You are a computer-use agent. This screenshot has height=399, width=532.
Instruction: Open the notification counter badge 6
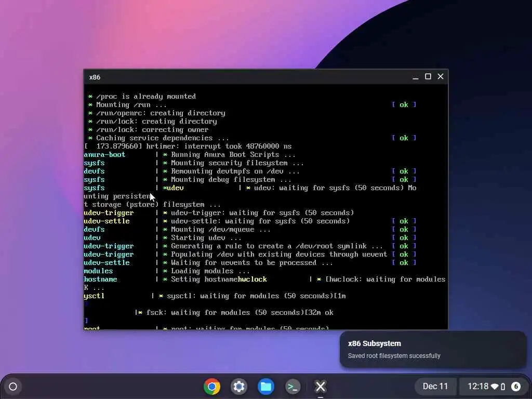point(516,387)
